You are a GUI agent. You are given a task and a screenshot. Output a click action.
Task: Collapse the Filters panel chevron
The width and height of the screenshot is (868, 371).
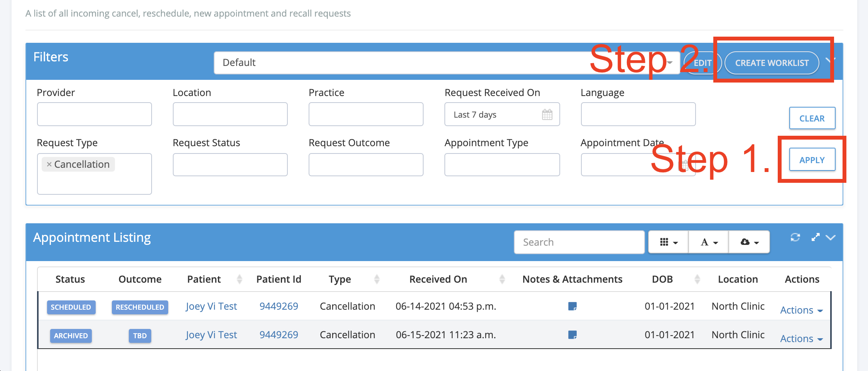point(830,60)
